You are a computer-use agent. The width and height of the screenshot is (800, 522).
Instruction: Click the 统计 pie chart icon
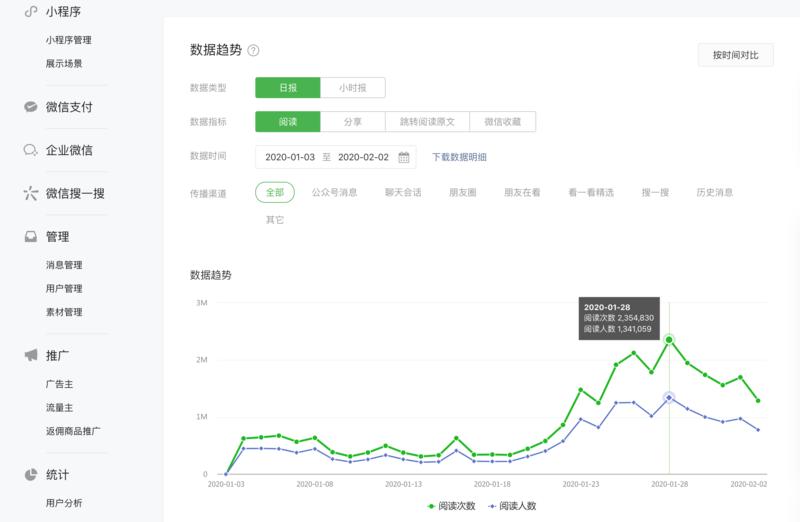tap(31, 475)
